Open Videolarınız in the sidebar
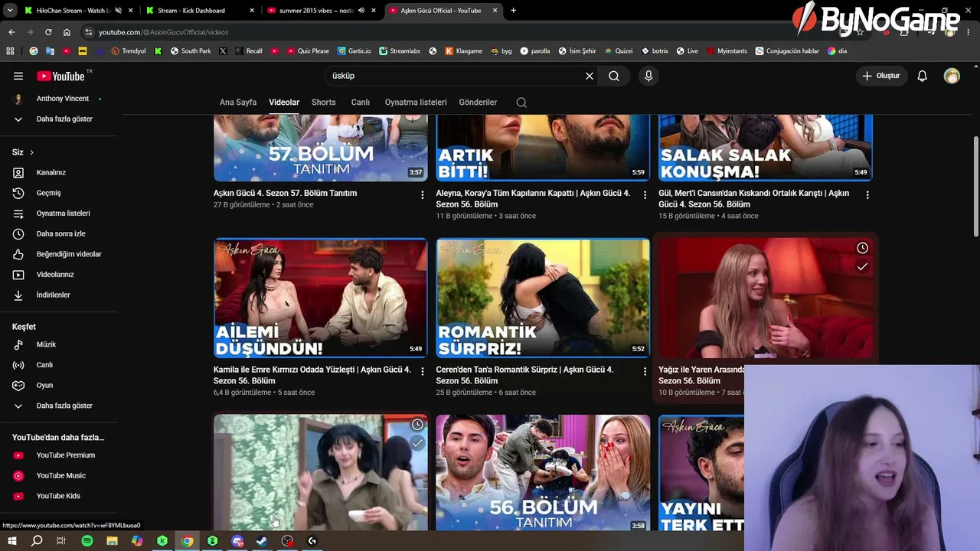Screen dimensions: 980x551 click(60, 274)
